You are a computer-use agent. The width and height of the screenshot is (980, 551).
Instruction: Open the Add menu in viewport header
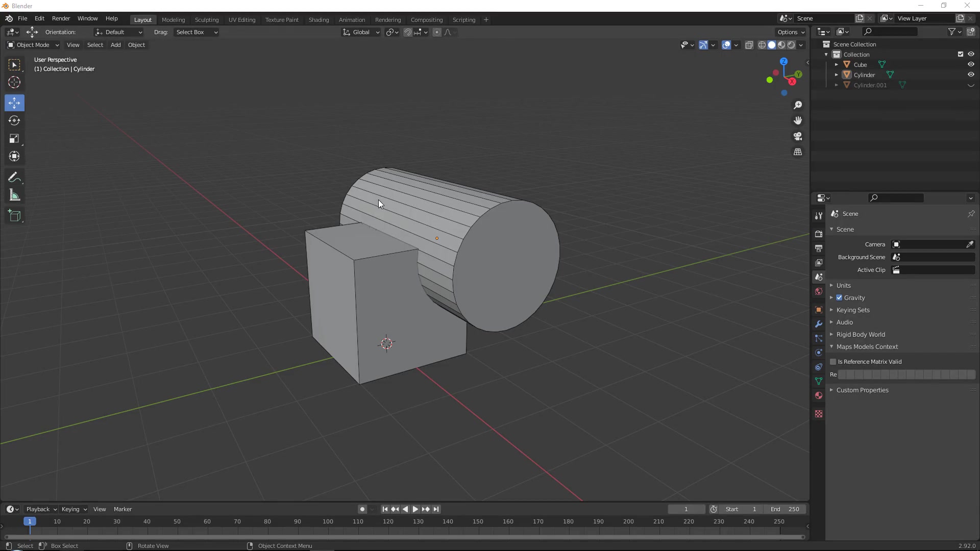click(x=116, y=45)
